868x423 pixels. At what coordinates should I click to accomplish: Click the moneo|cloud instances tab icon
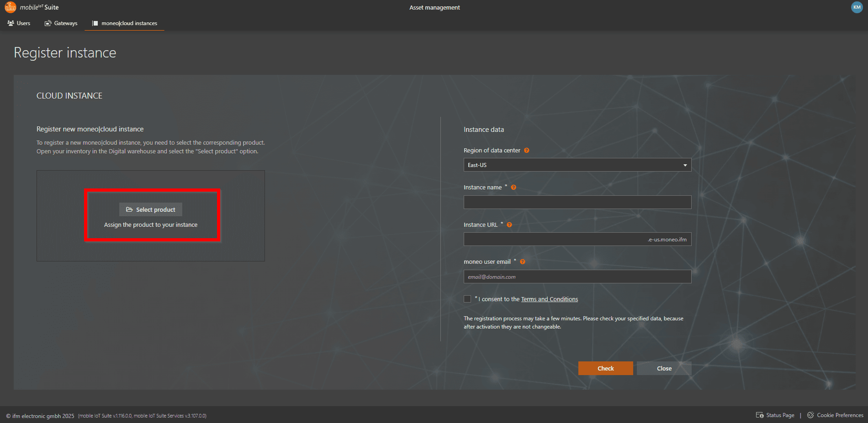(x=95, y=23)
